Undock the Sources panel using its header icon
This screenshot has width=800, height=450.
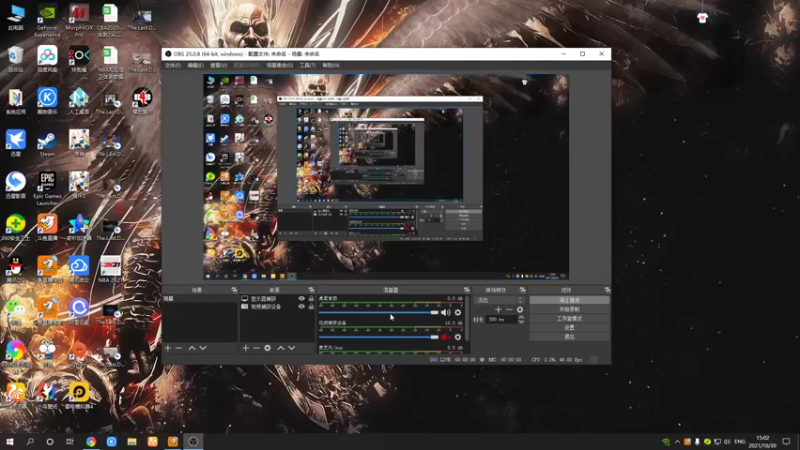311,290
